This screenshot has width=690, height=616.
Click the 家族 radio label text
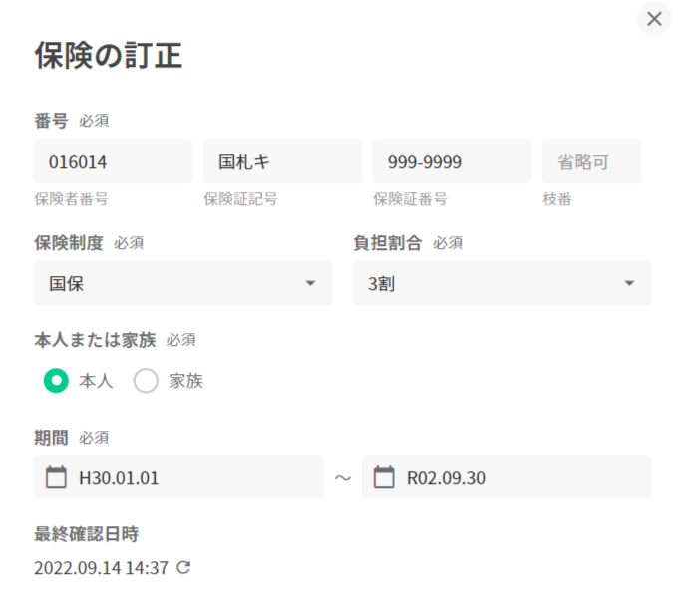click(185, 381)
